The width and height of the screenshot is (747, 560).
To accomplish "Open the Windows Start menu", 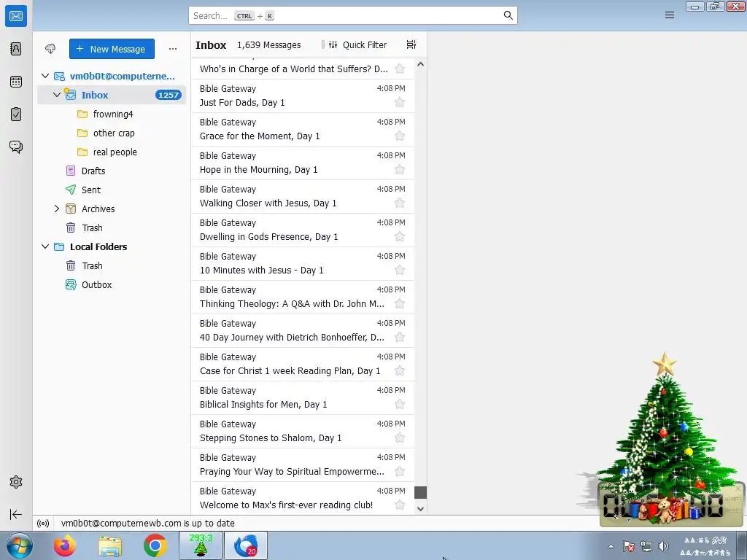I will [x=19, y=545].
